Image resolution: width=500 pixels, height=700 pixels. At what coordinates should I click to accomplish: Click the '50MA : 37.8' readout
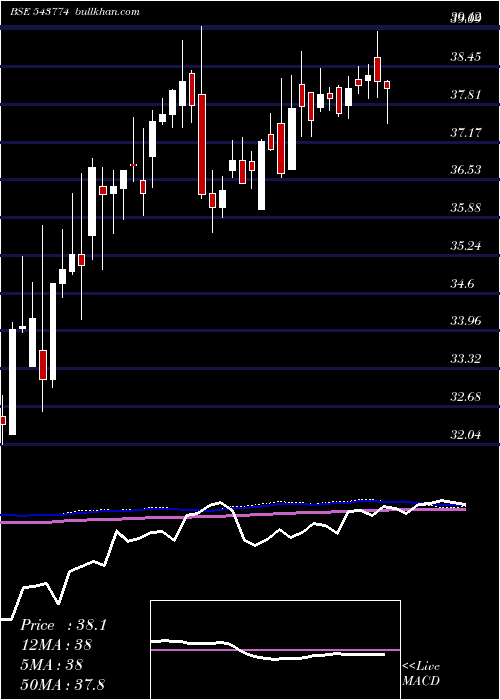62,684
